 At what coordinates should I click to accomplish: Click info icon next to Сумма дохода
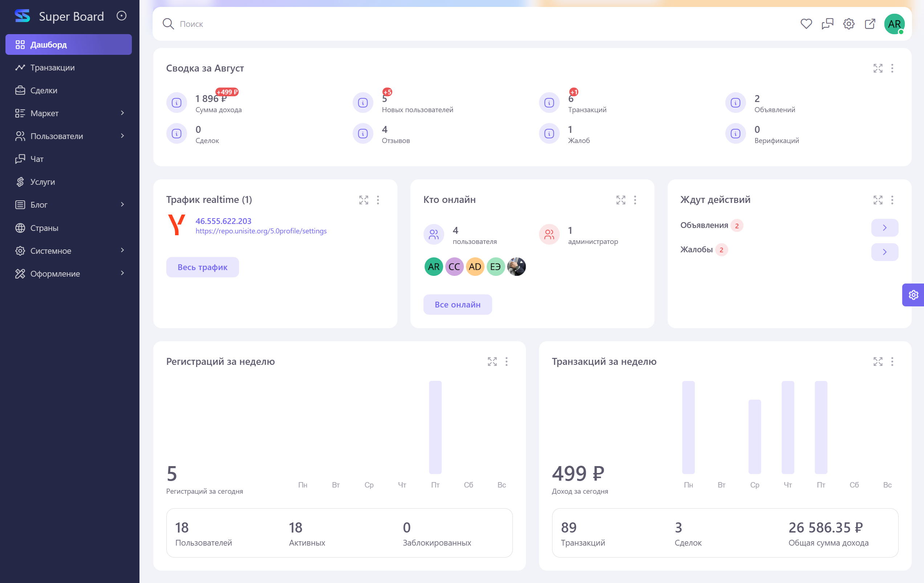[177, 103]
